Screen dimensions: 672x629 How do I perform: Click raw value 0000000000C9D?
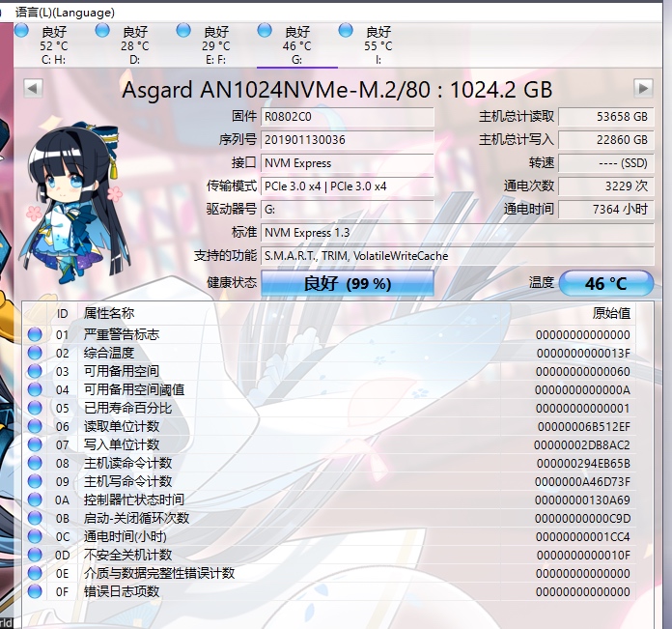[582, 519]
